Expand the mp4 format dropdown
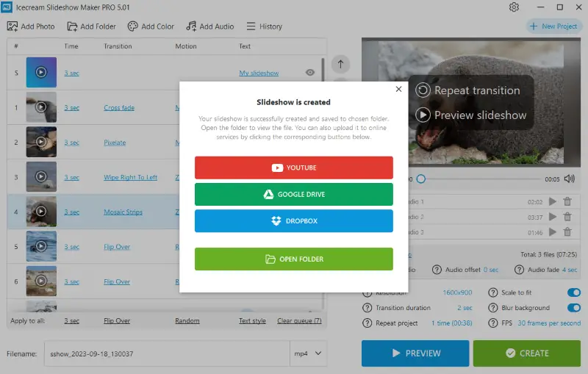588x374 pixels. [x=309, y=353]
